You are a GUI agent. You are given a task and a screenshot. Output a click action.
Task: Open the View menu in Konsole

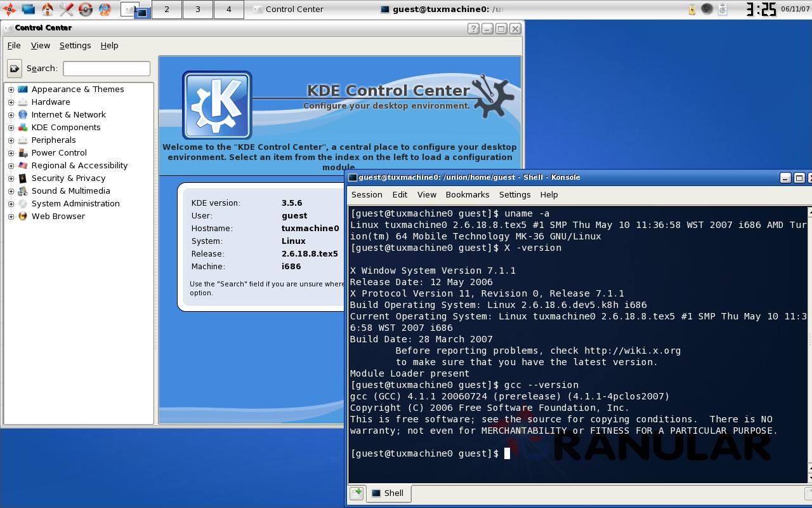tap(426, 194)
